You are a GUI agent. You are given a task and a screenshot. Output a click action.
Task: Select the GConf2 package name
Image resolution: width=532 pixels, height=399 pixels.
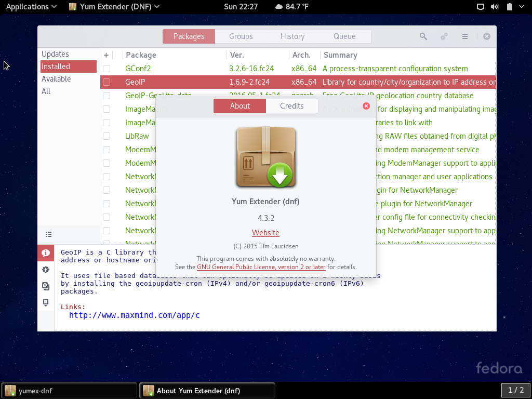coord(138,69)
